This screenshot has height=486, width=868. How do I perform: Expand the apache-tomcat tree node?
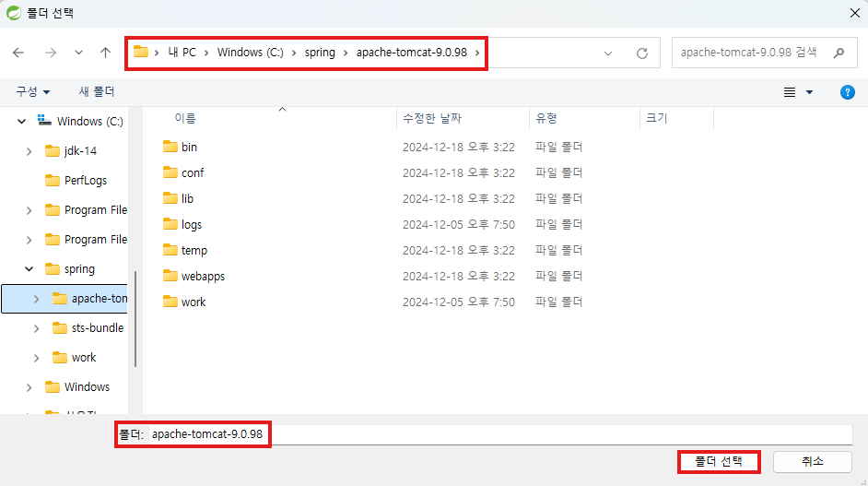36,299
